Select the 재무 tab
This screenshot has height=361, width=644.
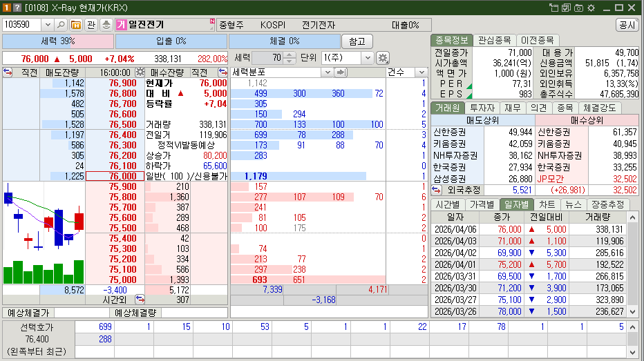(513, 108)
